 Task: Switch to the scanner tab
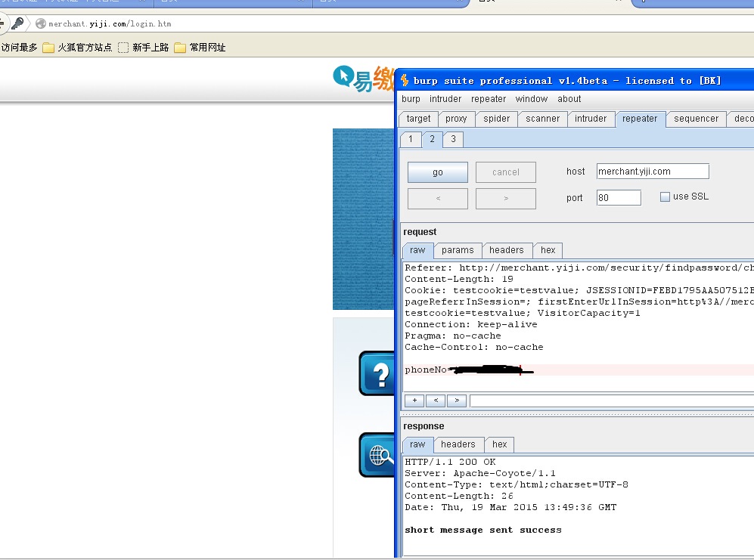[542, 119]
